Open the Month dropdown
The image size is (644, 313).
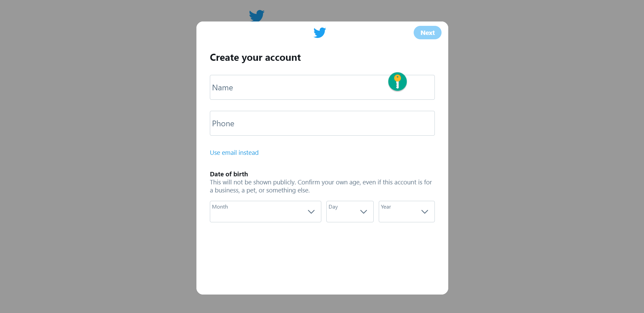(x=266, y=212)
